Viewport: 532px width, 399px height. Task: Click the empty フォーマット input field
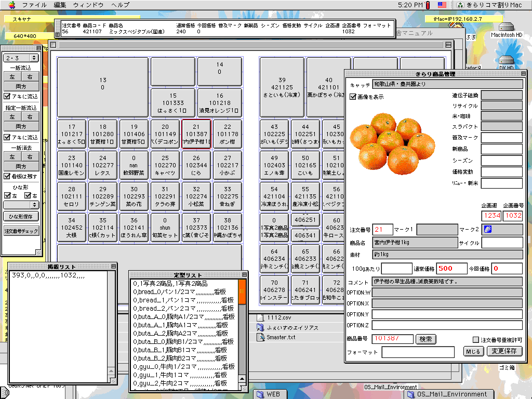click(x=418, y=352)
